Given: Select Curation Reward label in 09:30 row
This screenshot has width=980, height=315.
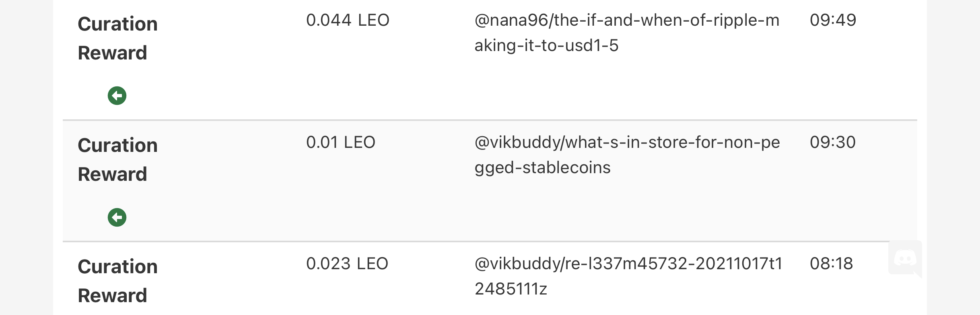Looking at the screenshot, I should pyautogui.click(x=117, y=160).
